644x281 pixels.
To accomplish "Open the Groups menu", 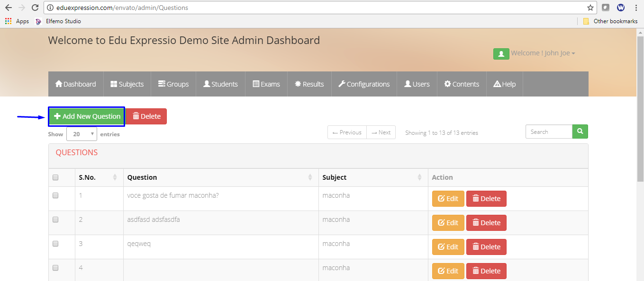I will pyautogui.click(x=173, y=84).
